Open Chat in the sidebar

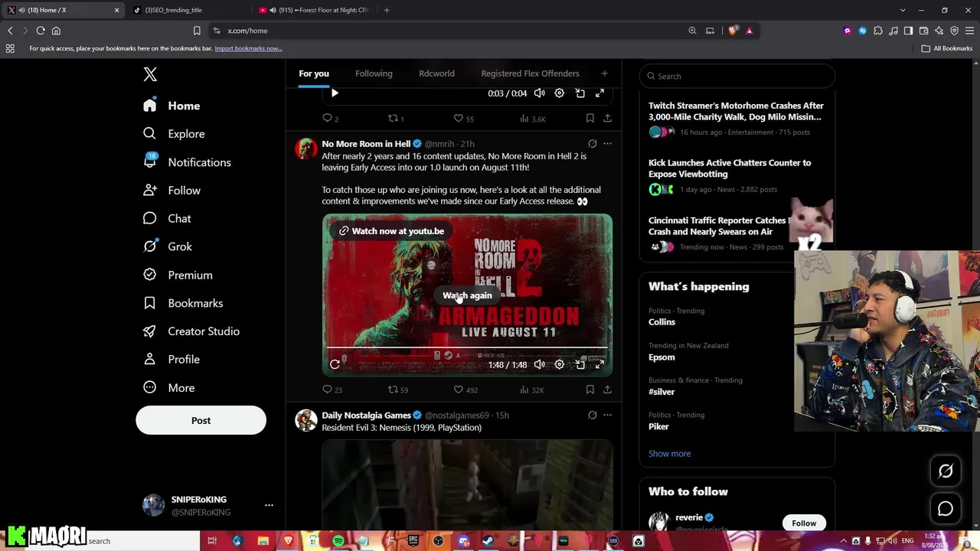[167, 219]
